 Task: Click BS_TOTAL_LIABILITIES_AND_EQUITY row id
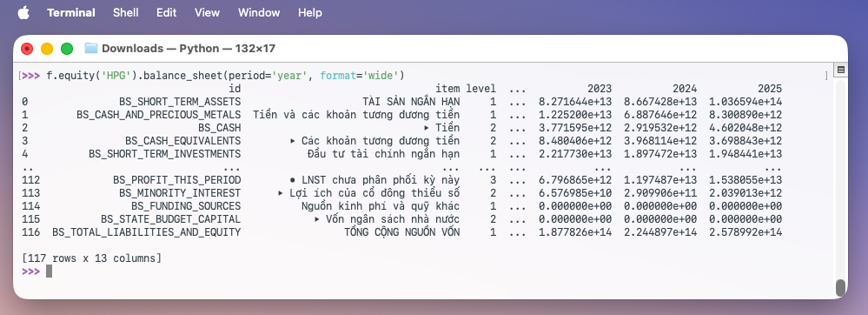click(x=147, y=232)
